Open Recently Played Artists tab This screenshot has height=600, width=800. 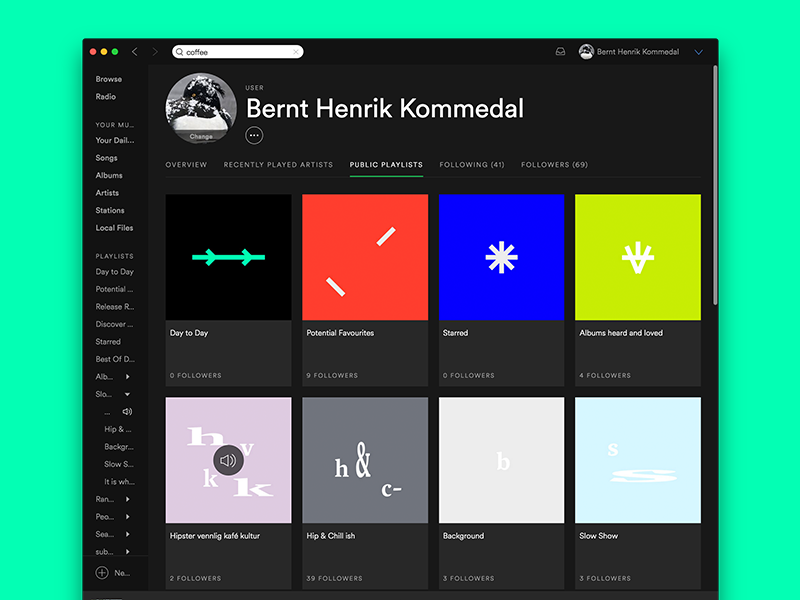(x=278, y=165)
